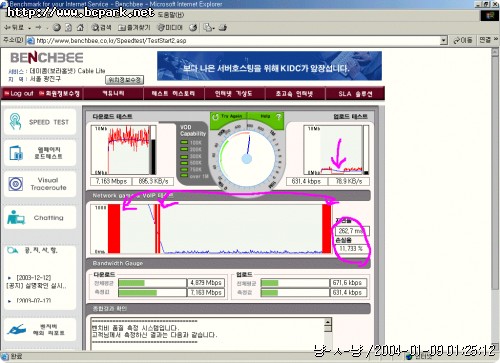Viewport: 500px width, 363px height.
Task: Open the 인터넷 가상도 navigation tab
Action: 234,94
